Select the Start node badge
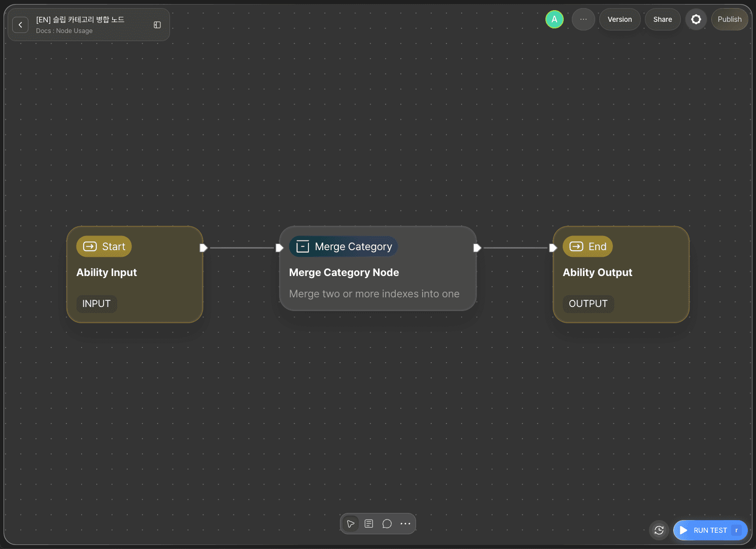Screen dimensions: 756x549 pos(104,247)
